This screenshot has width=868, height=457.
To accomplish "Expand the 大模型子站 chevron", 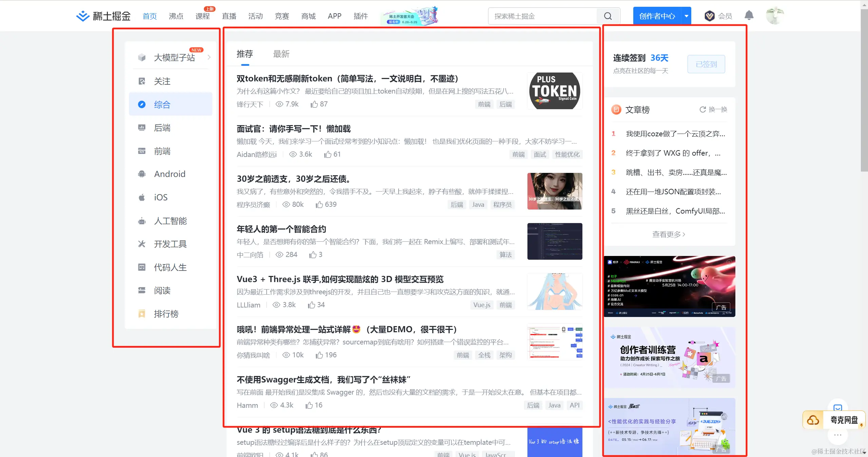I will [x=209, y=57].
